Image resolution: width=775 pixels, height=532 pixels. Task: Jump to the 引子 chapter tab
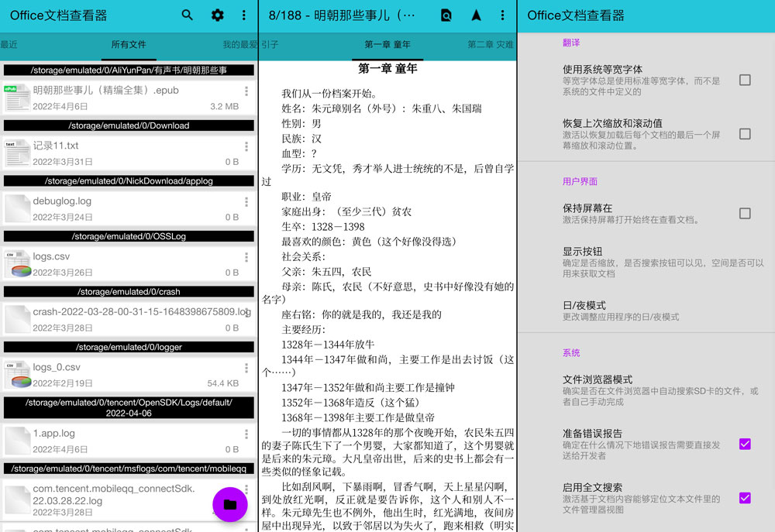pos(270,44)
